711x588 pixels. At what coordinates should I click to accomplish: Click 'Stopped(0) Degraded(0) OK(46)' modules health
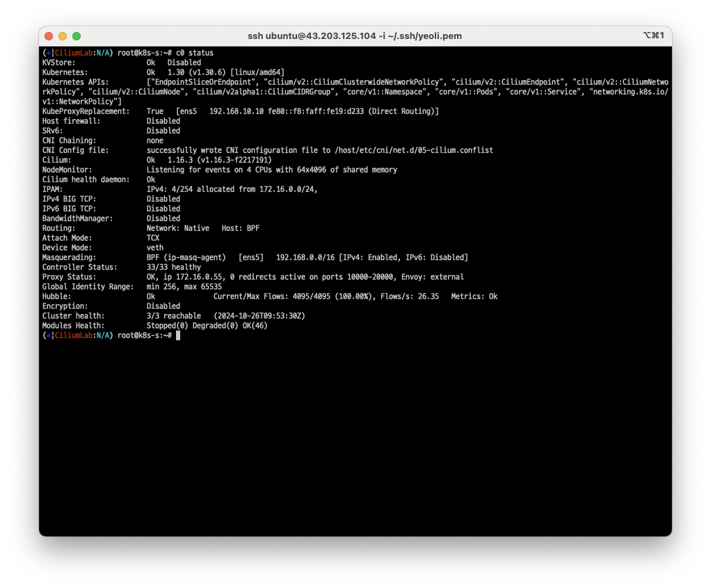pyautogui.click(x=207, y=326)
